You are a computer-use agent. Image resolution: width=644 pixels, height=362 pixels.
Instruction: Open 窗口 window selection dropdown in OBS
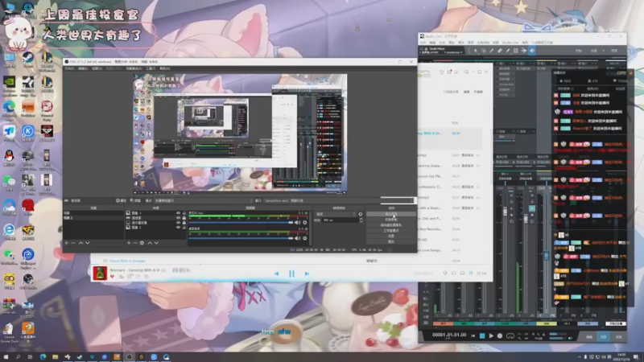pos(339,200)
